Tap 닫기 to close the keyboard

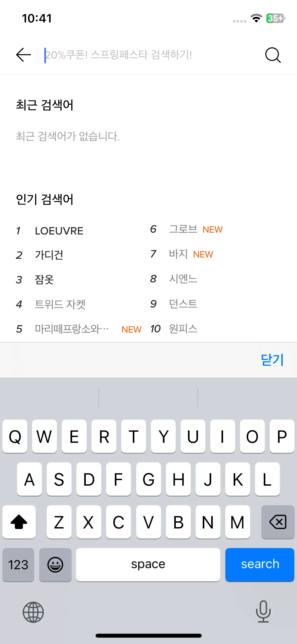click(272, 360)
